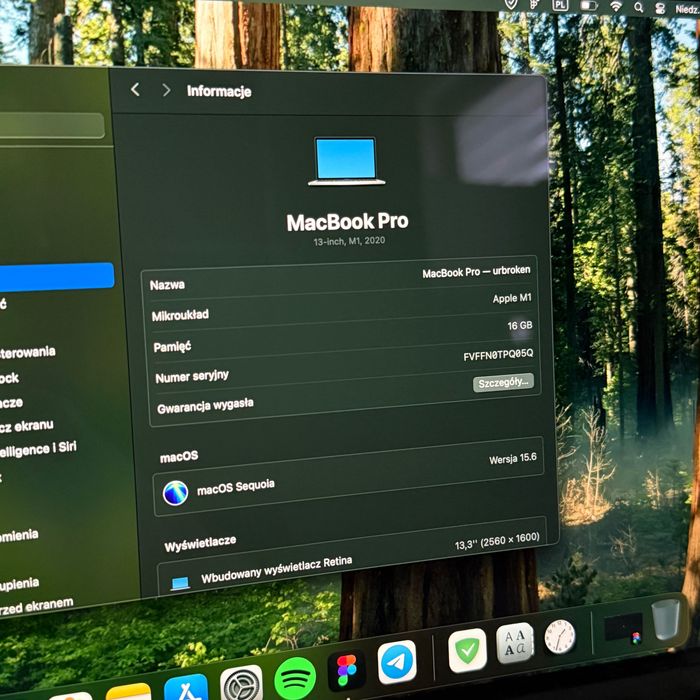Open the sidebar item ending in 'omienia'
Image resolution: width=700 pixels, height=700 pixels.
pos(19,536)
